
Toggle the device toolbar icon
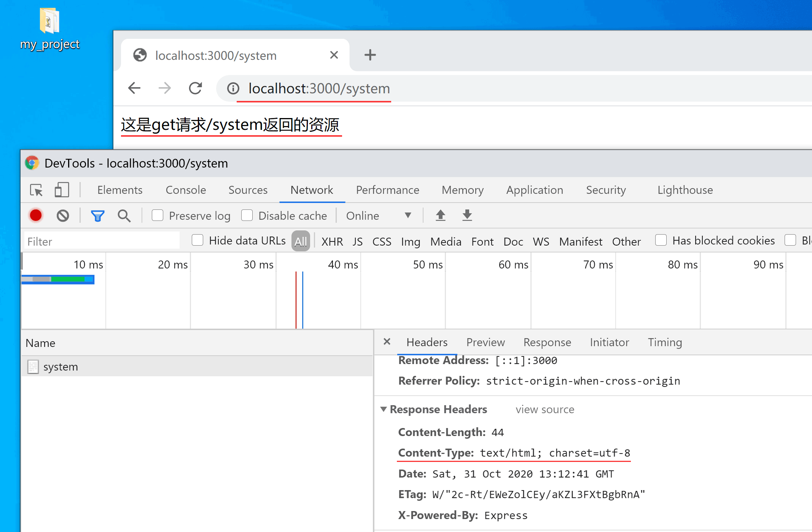click(x=62, y=190)
